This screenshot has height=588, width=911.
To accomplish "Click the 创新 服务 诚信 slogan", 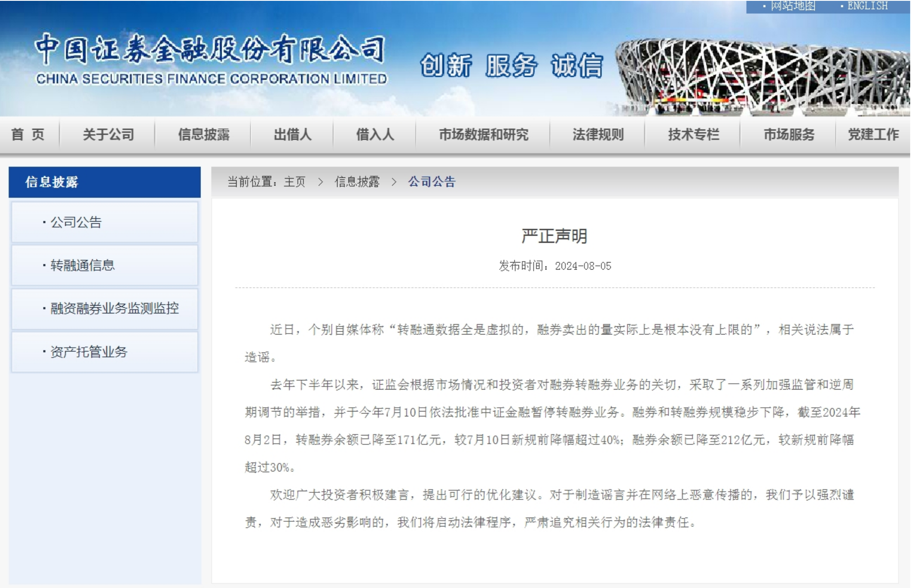I will pyautogui.click(x=512, y=66).
